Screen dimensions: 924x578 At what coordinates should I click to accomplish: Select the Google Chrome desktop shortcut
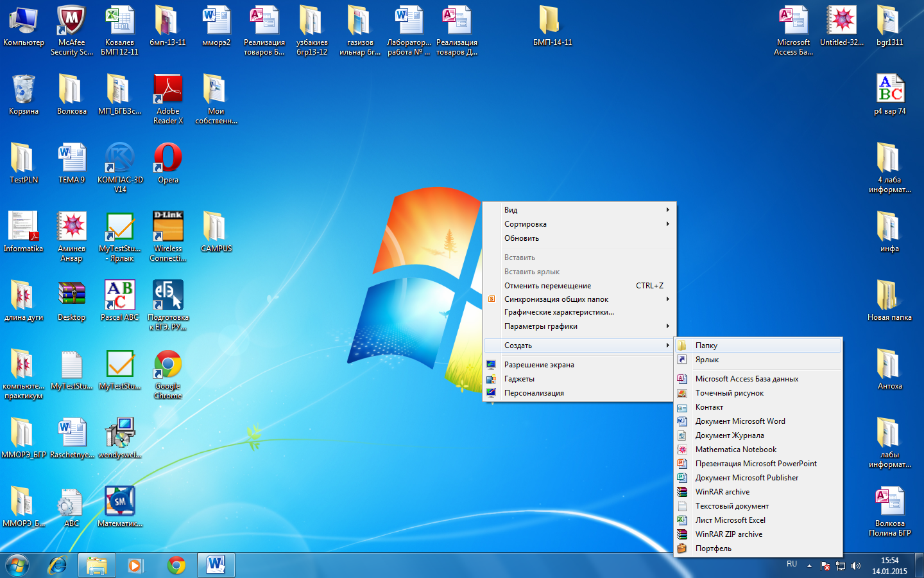168,373
